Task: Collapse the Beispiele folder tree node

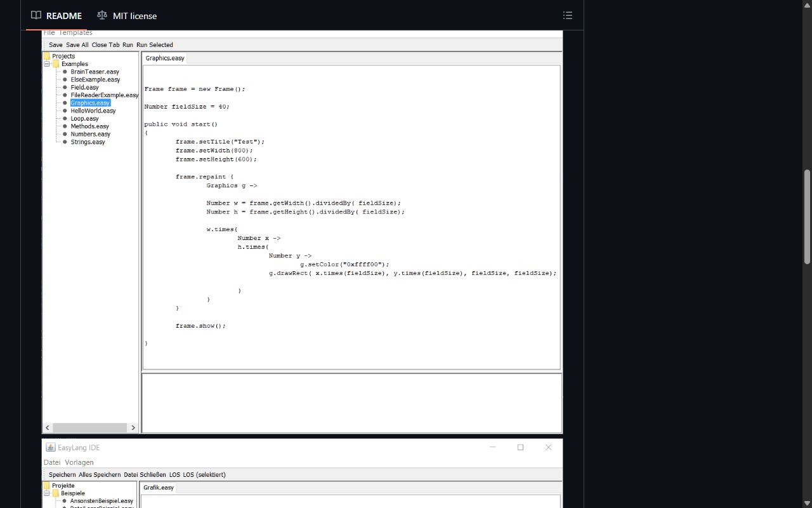Action: [x=47, y=493]
